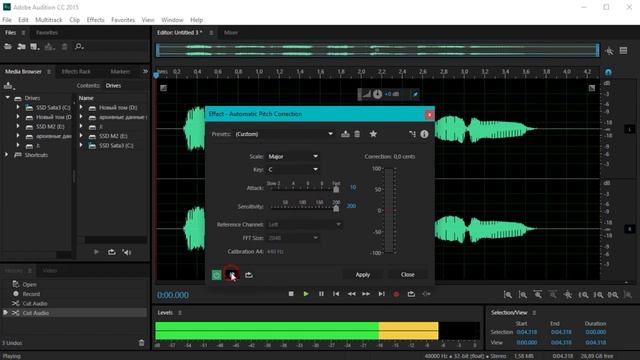
Task: Click the Markers tab in left panel
Action: point(120,71)
